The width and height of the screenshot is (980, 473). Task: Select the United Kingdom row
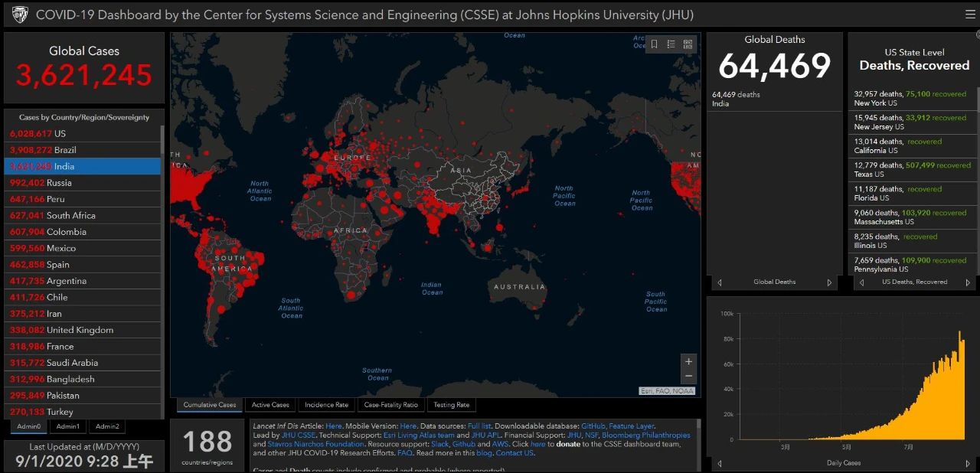(x=83, y=331)
